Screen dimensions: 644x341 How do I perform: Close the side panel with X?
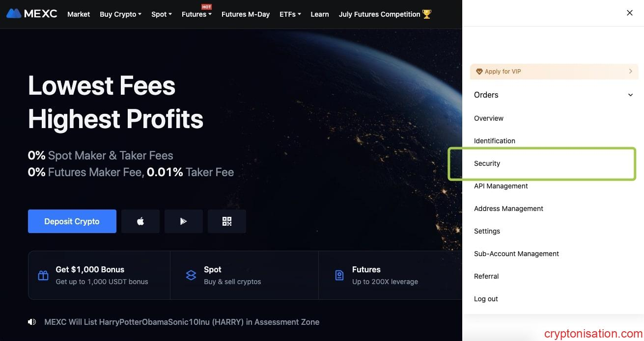coord(629,13)
